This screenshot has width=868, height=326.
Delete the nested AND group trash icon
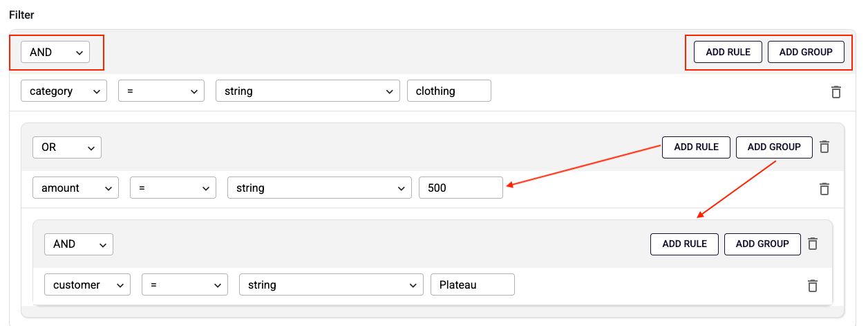(x=813, y=244)
